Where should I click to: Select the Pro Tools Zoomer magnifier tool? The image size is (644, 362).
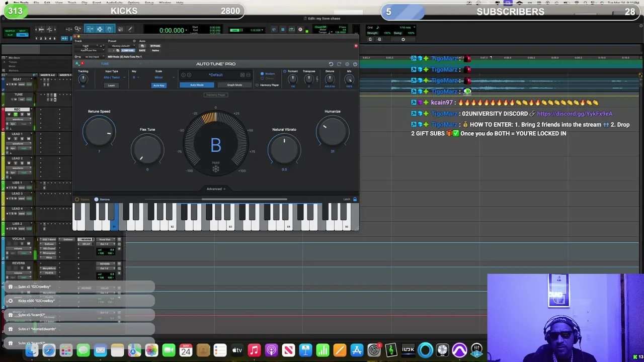77,29
